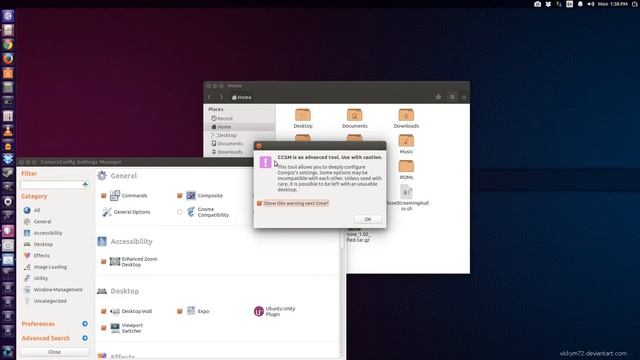The height and width of the screenshot is (360, 640).
Task: Select the Music folder icon
Action: 406,141
